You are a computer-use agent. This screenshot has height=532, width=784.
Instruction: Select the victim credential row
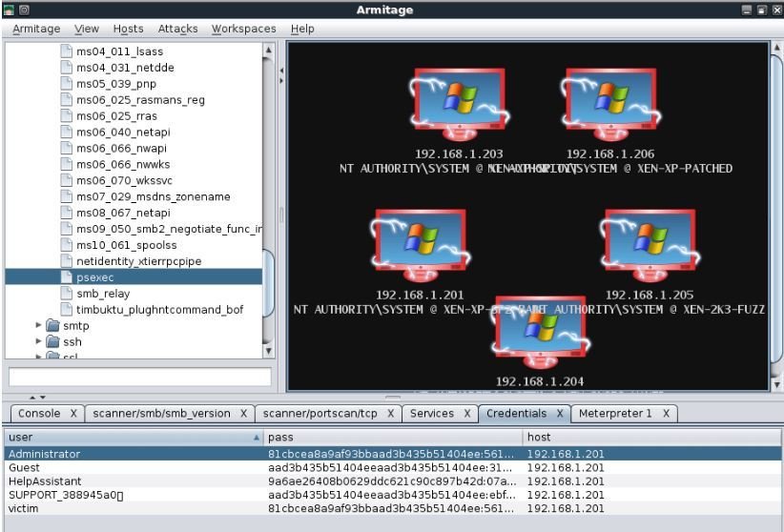tap(393, 508)
